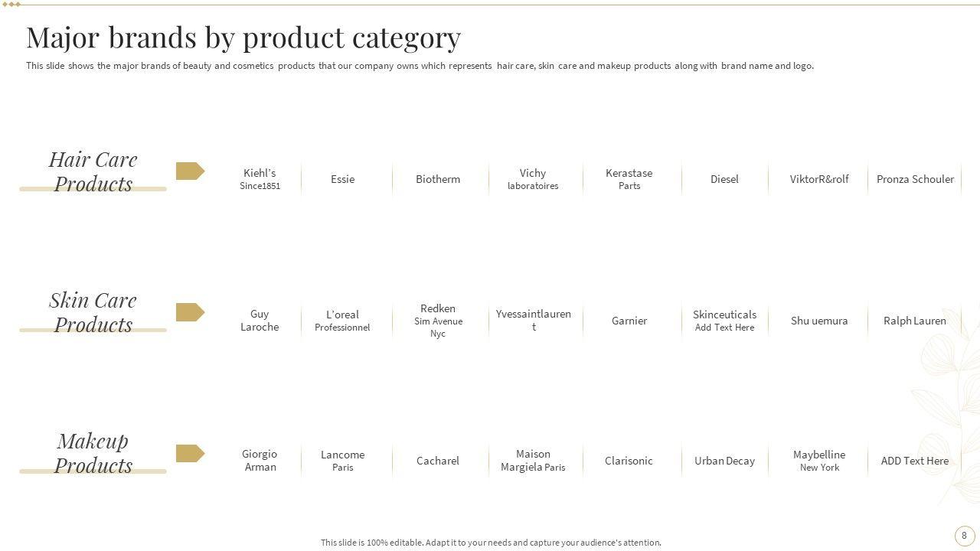
Task: Select the Hair Care Products heading
Action: (x=93, y=171)
